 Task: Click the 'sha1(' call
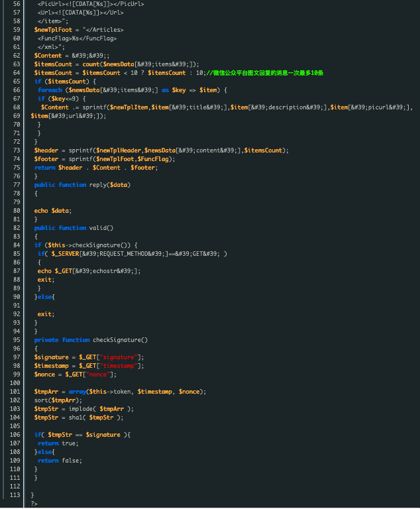[x=77, y=418]
